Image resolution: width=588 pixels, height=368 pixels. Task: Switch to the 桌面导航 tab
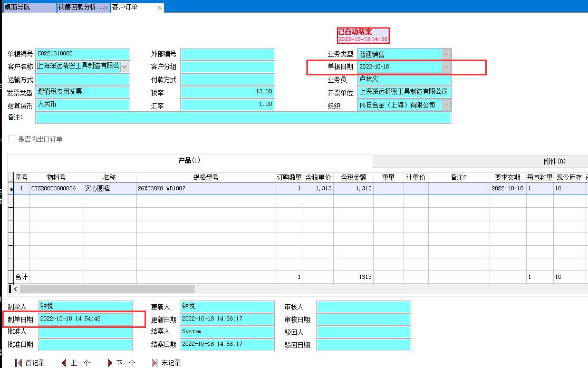pos(28,7)
